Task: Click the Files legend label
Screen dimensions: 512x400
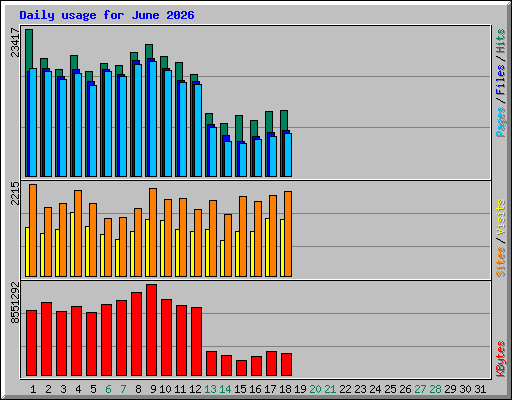Action: pyautogui.click(x=500, y=80)
